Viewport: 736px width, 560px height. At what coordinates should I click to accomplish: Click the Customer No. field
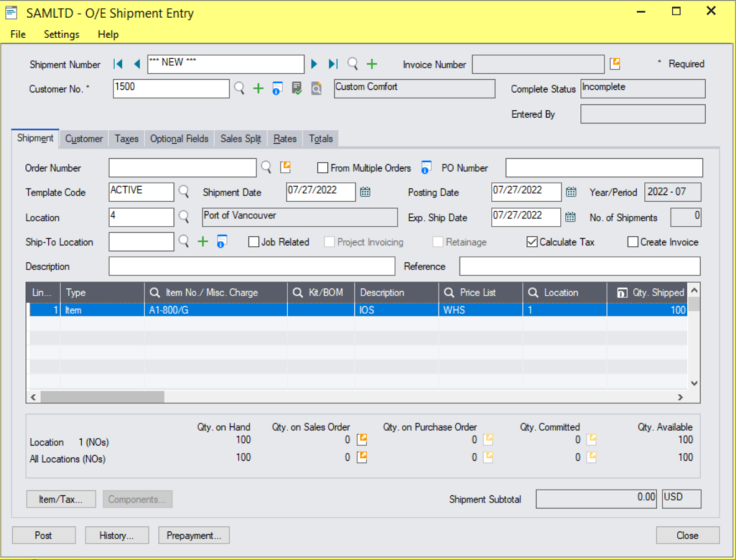coord(171,88)
